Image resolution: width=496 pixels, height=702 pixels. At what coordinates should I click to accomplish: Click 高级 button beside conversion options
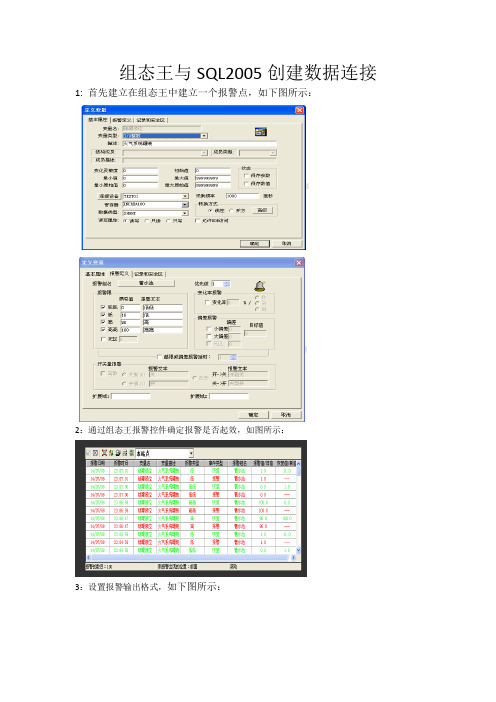pyautogui.click(x=262, y=210)
